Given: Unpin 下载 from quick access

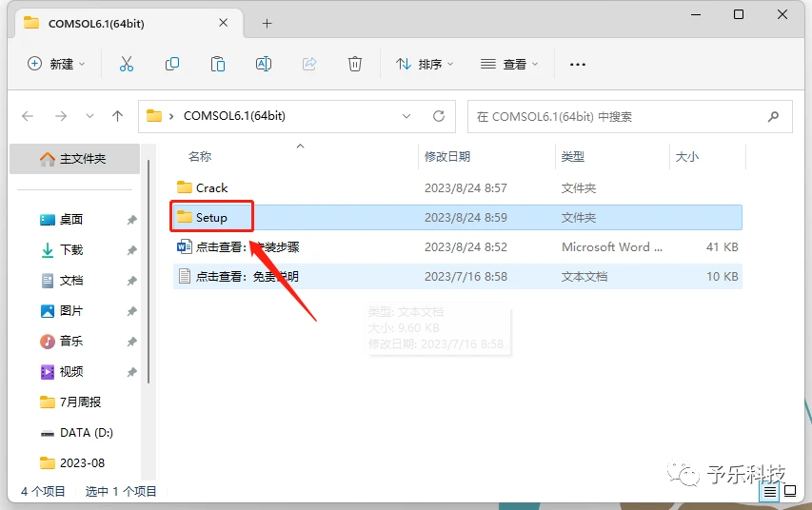Looking at the screenshot, I should (x=131, y=250).
